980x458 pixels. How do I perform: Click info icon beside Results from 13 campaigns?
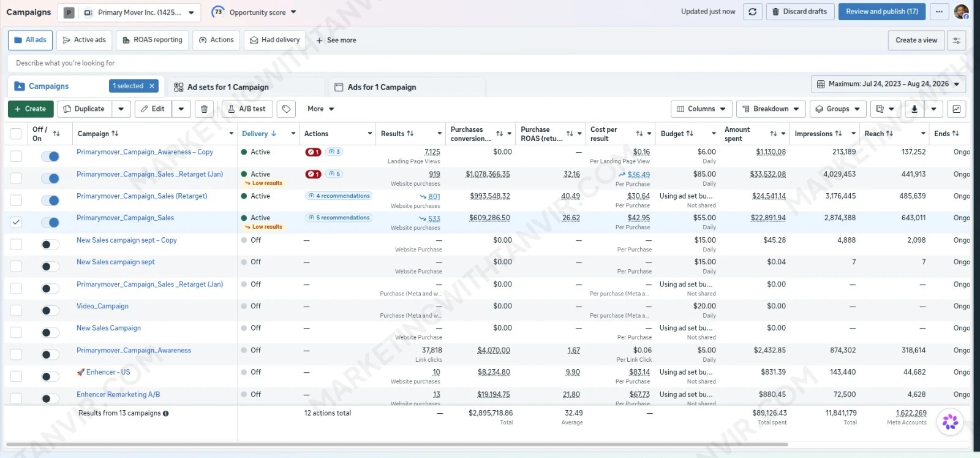coord(166,413)
